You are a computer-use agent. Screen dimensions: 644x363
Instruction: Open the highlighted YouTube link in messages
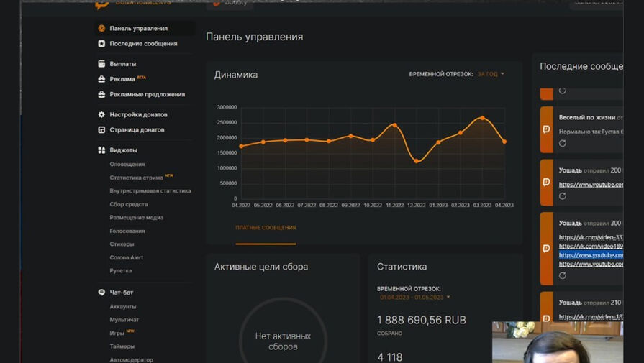click(x=591, y=255)
